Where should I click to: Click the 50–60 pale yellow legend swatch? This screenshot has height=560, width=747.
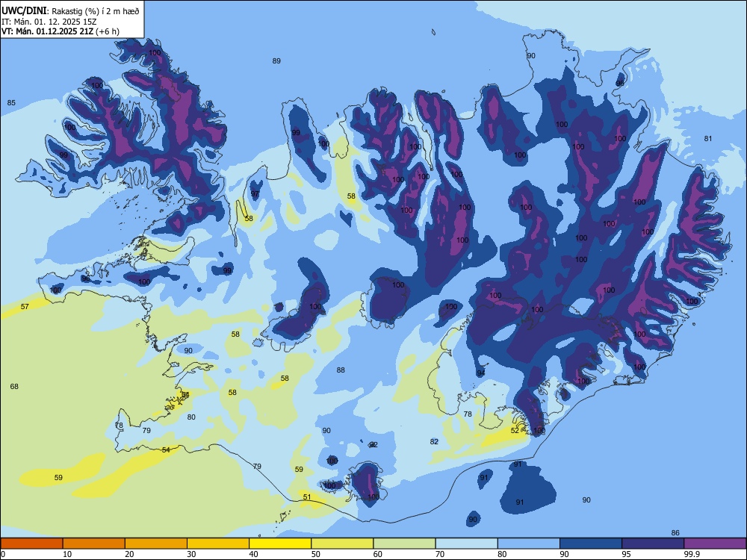[343, 544]
